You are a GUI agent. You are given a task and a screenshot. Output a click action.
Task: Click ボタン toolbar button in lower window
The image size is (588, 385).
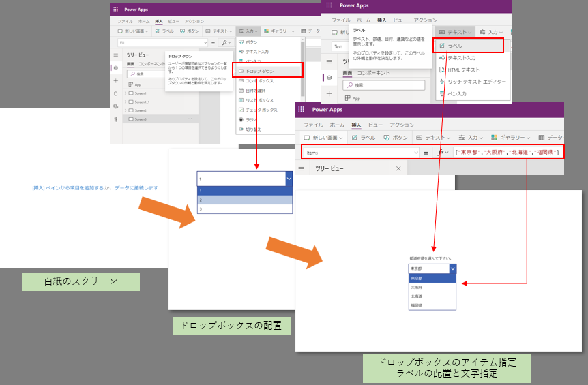pos(395,138)
